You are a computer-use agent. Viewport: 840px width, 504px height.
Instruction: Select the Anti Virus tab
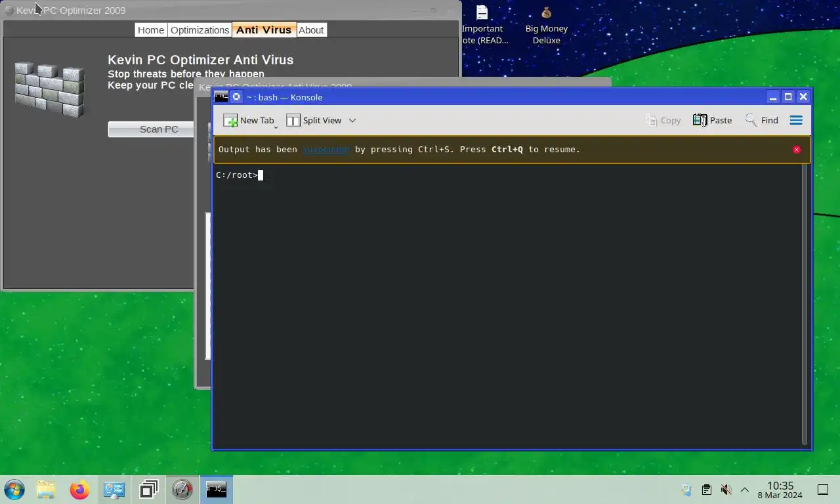tap(264, 30)
